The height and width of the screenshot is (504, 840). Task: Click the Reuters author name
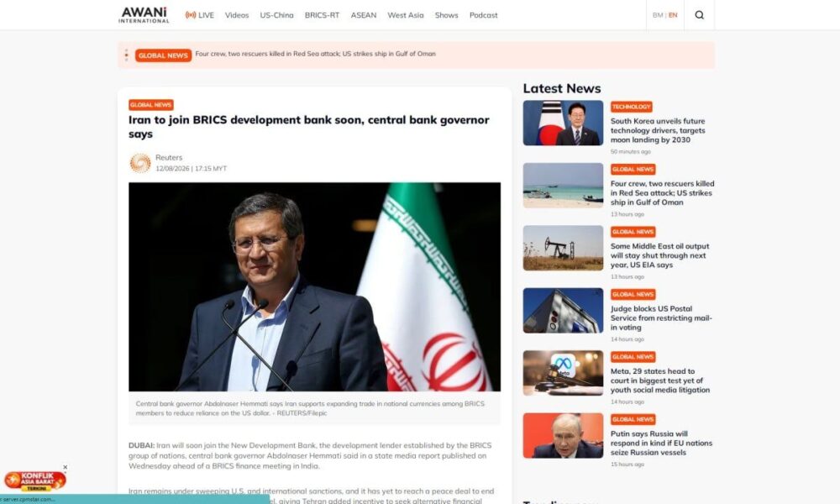click(169, 157)
